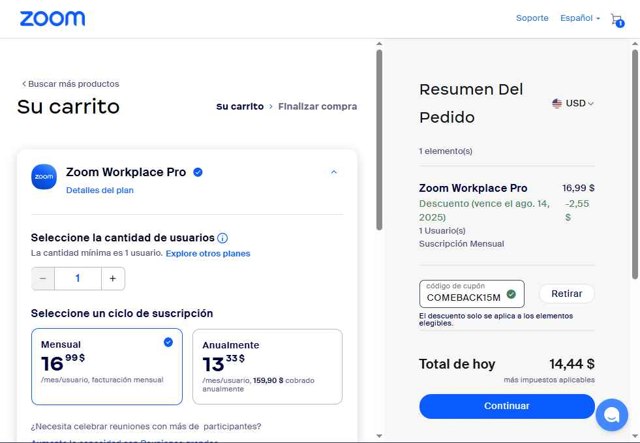Viewport: 640px width, 443px height.
Task: Collapse the Zoom Workplace Pro card
Action: pyautogui.click(x=334, y=172)
